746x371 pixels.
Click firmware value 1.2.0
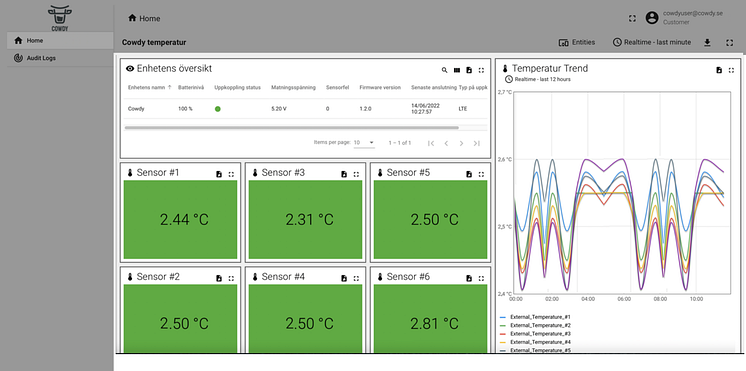point(365,109)
